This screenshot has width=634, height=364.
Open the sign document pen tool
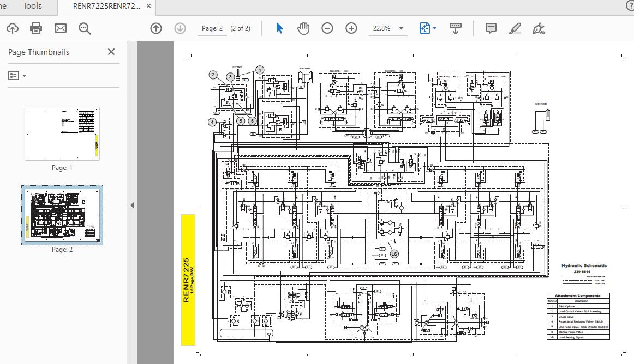coord(539,28)
